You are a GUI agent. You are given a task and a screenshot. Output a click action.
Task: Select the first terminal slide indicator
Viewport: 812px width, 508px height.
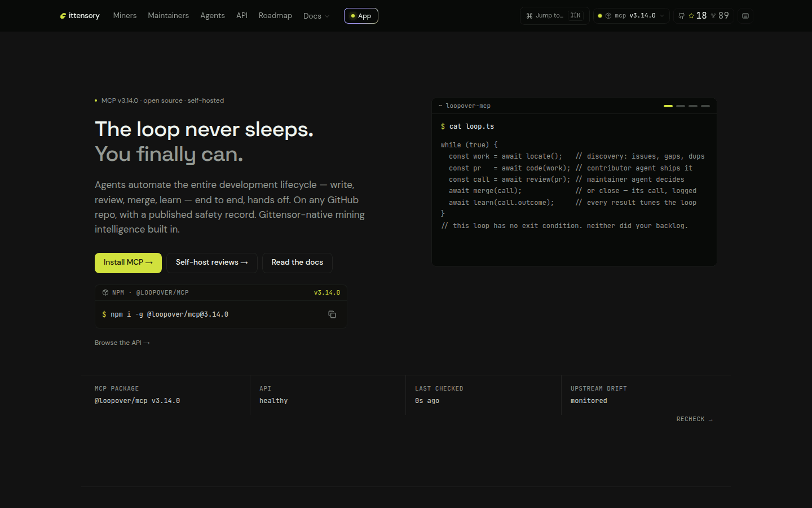coord(668,106)
